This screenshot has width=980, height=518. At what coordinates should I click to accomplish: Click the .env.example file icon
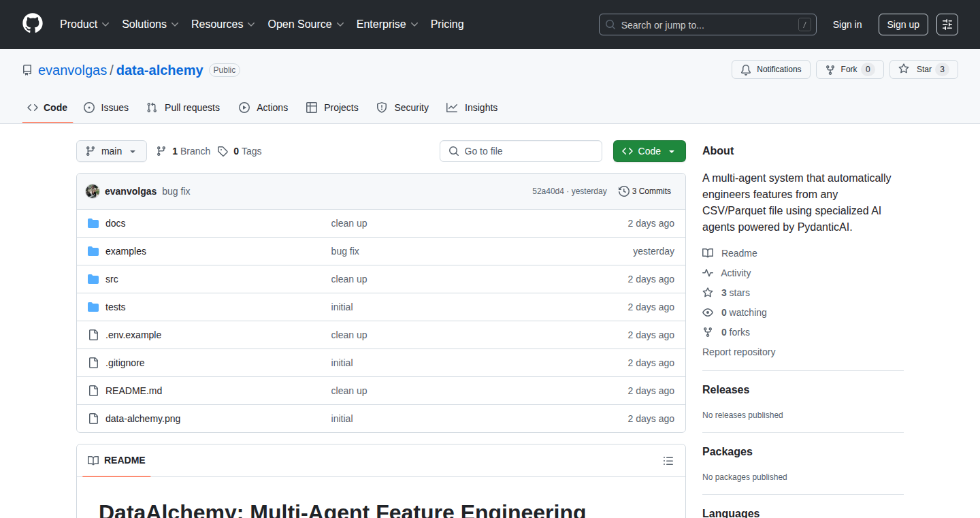pyautogui.click(x=93, y=335)
